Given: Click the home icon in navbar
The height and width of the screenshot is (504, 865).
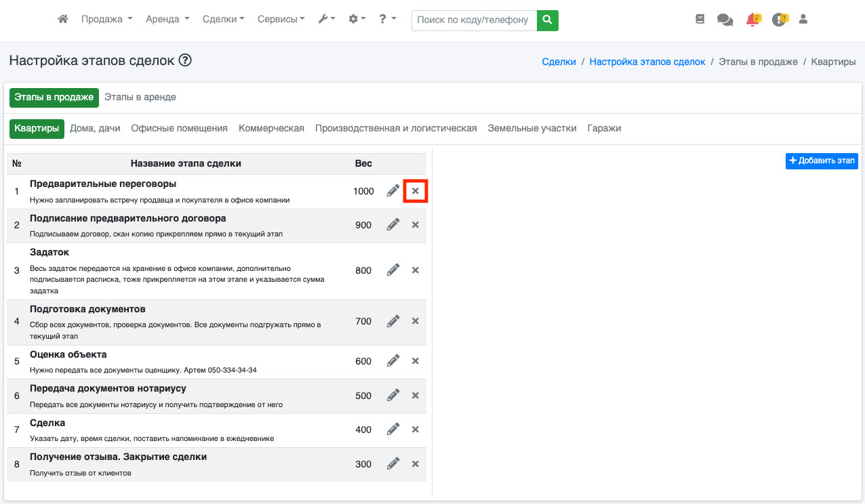Looking at the screenshot, I should pyautogui.click(x=63, y=20).
